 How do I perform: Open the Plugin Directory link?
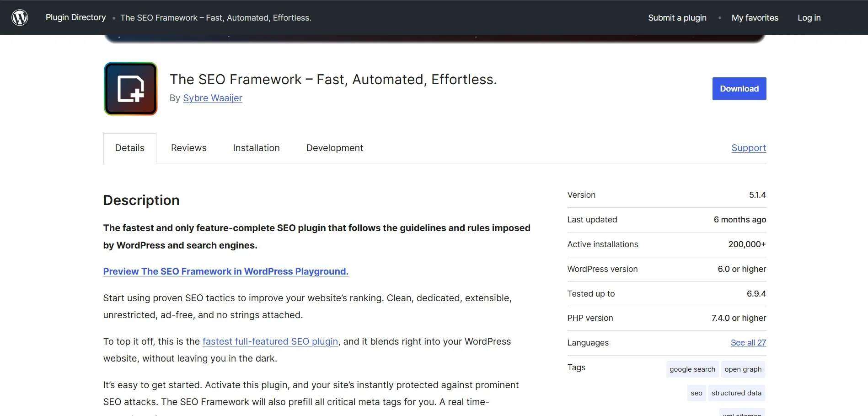click(x=76, y=17)
